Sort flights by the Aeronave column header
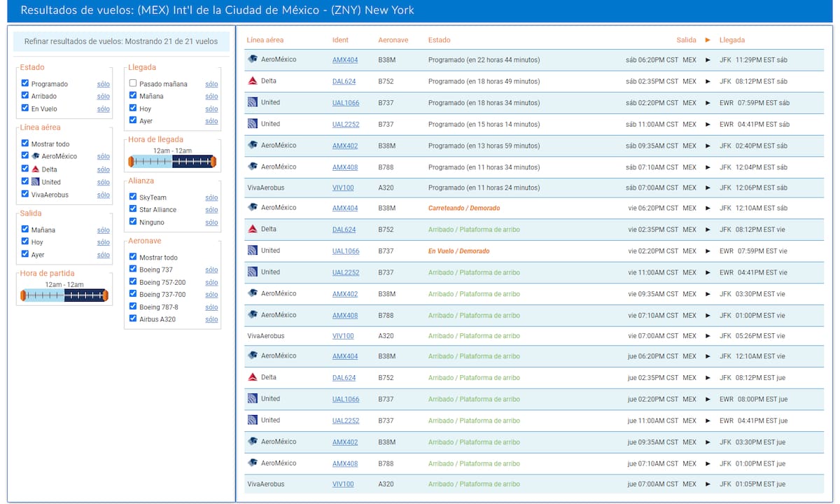 point(393,40)
